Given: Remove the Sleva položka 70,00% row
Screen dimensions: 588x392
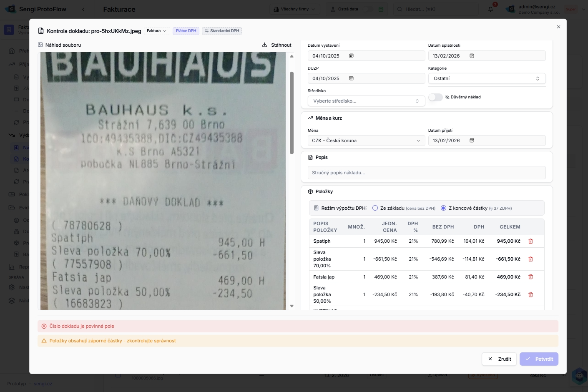Looking at the screenshot, I should pyautogui.click(x=530, y=259).
